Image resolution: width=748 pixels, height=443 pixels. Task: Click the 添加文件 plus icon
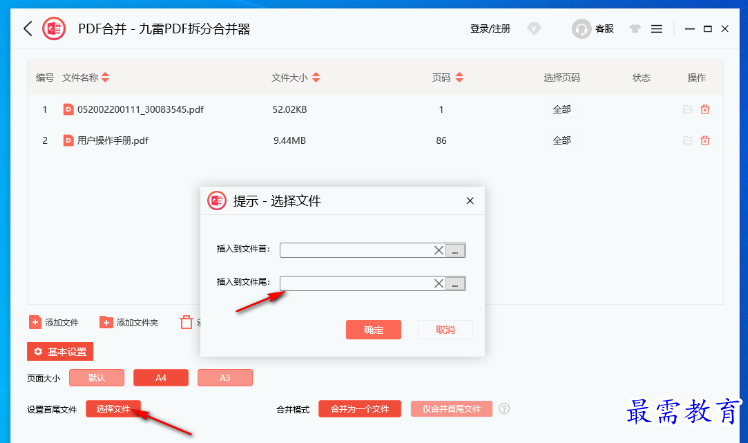[35, 322]
